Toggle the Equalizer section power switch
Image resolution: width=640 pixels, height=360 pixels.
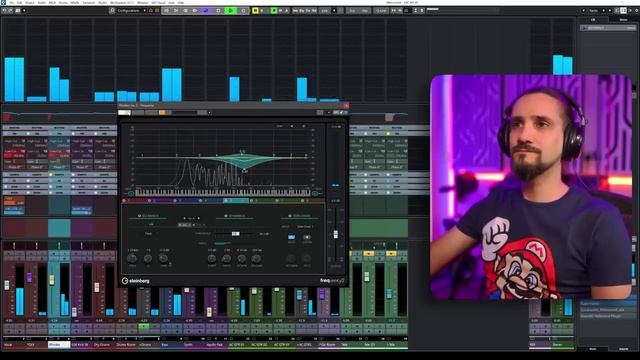(x=139, y=216)
